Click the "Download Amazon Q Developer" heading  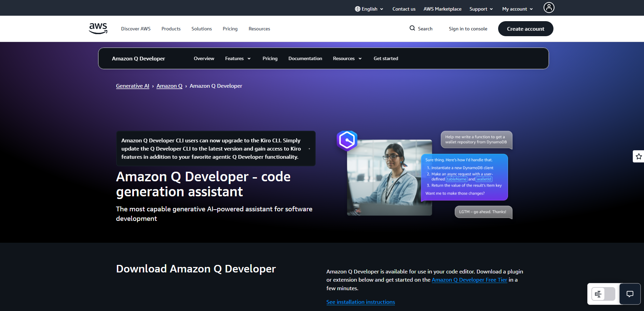click(x=196, y=269)
